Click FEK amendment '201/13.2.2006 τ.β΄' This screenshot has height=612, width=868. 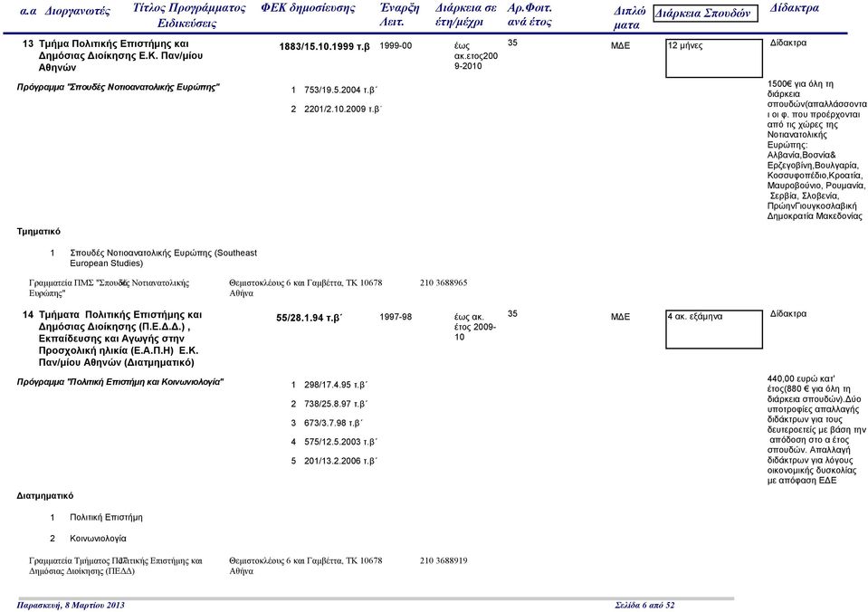pyautogui.click(x=340, y=460)
